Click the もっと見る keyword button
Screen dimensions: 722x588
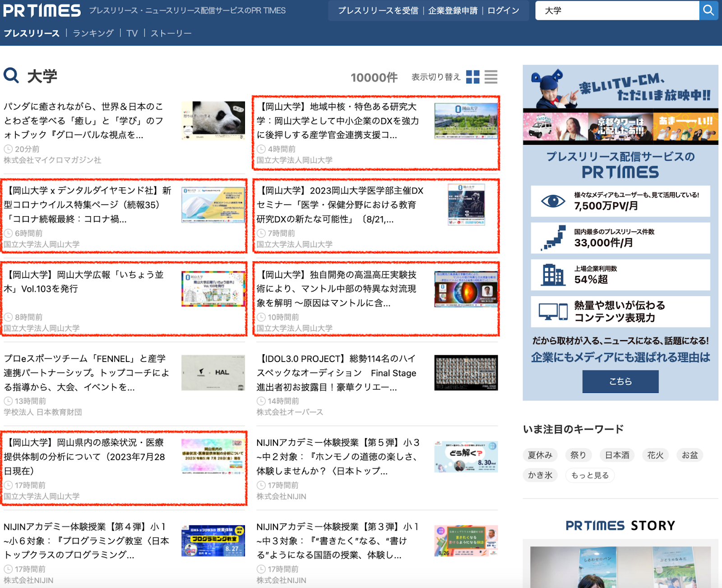tap(590, 475)
